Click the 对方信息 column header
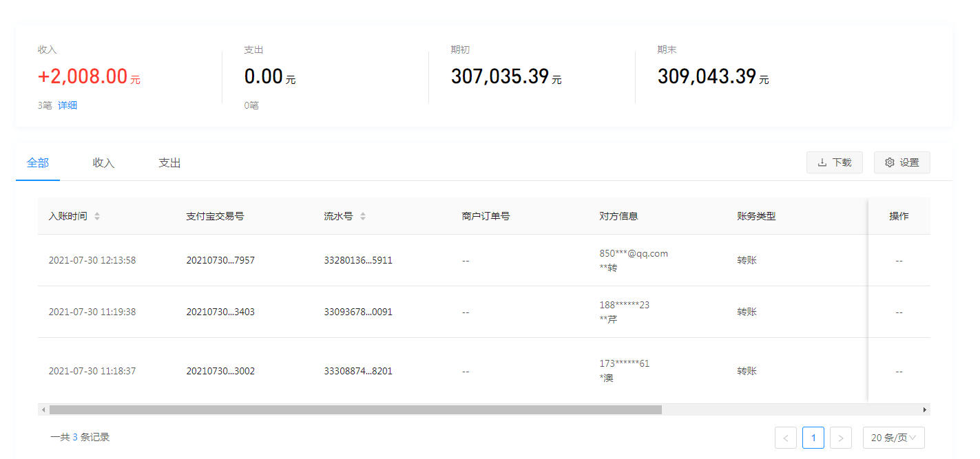Viewport: 980px width, 459px height. click(x=618, y=216)
